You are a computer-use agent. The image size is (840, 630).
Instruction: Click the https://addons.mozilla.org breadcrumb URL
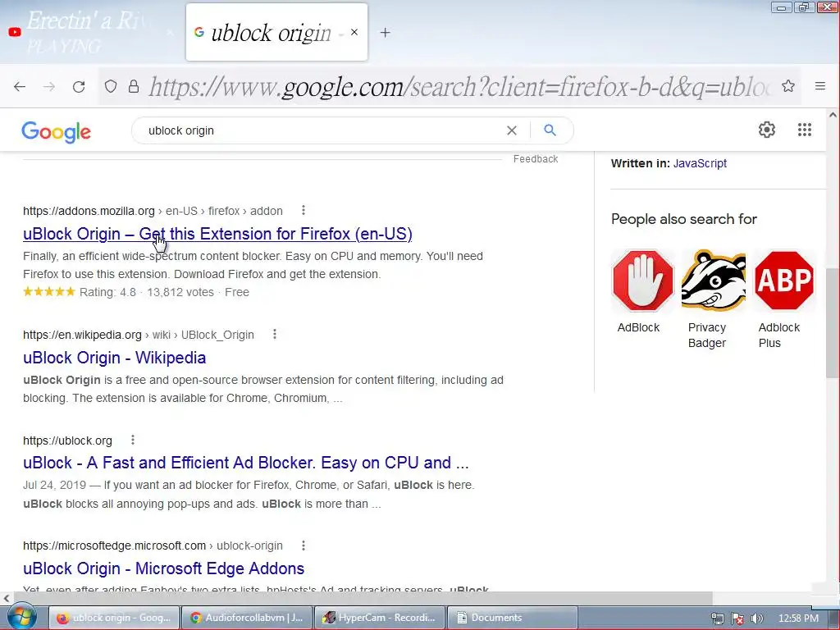click(x=89, y=211)
